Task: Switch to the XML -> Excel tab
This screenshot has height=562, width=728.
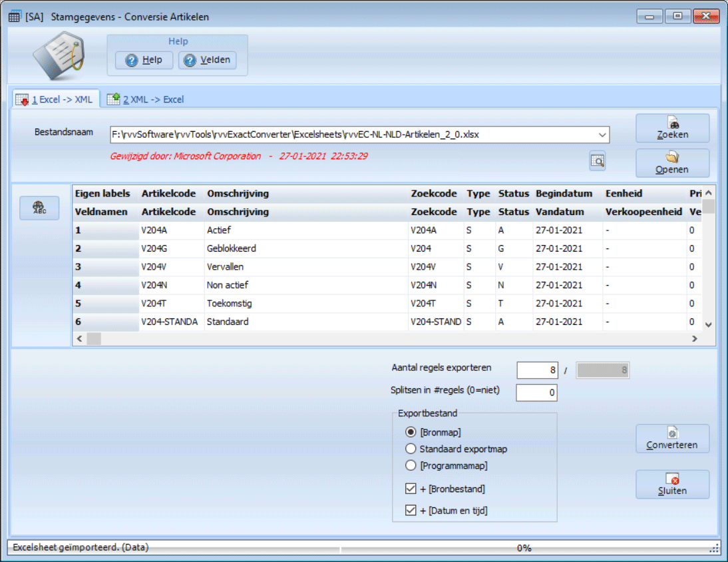Action: pyautogui.click(x=146, y=99)
